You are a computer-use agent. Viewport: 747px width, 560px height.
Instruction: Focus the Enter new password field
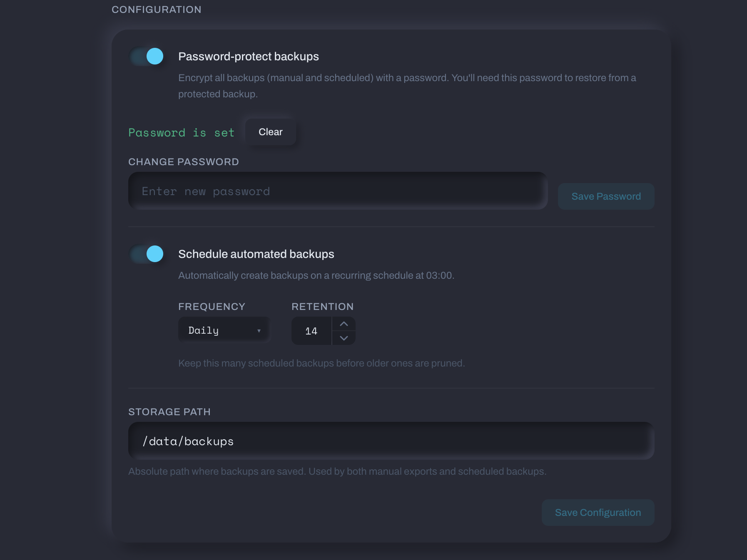pos(336,191)
